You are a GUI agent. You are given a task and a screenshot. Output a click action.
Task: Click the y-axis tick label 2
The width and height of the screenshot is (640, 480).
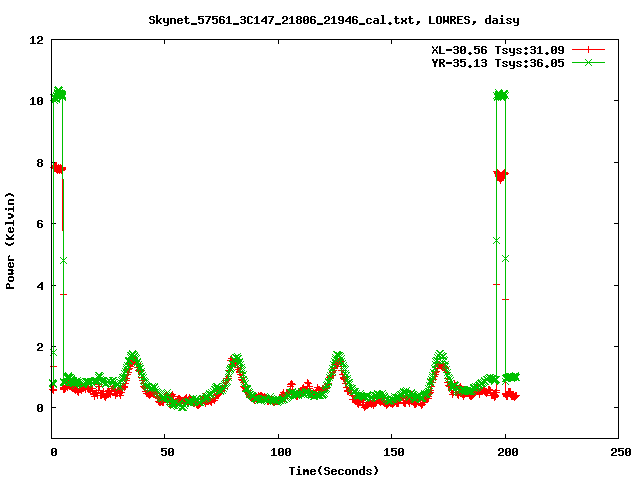[40, 347]
